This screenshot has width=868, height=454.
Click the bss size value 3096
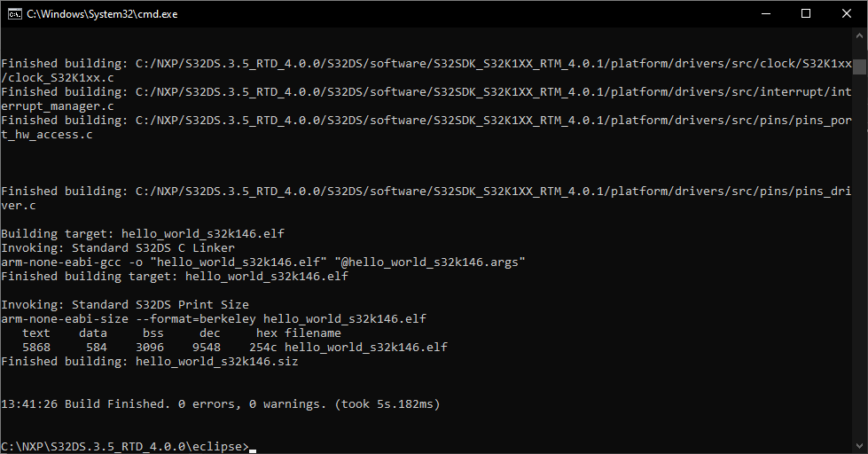tap(150, 347)
